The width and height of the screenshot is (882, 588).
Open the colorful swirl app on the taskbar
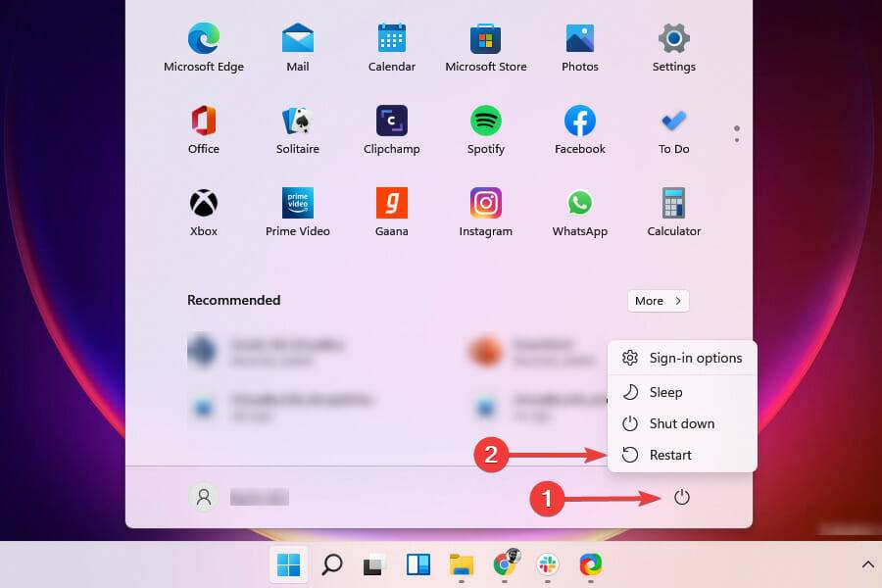591,564
